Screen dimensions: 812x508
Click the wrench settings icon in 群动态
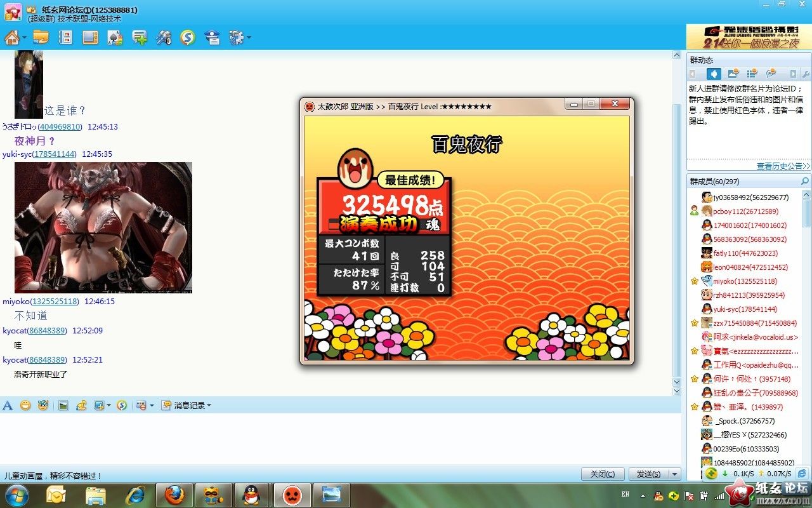pos(806,74)
